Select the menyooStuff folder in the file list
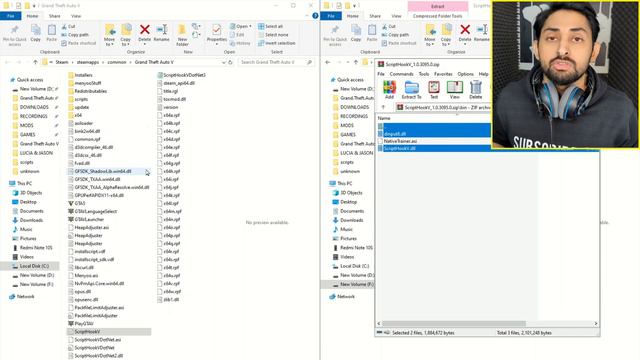Viewport: 640px width, 360px height. click(x=88, y=83)
